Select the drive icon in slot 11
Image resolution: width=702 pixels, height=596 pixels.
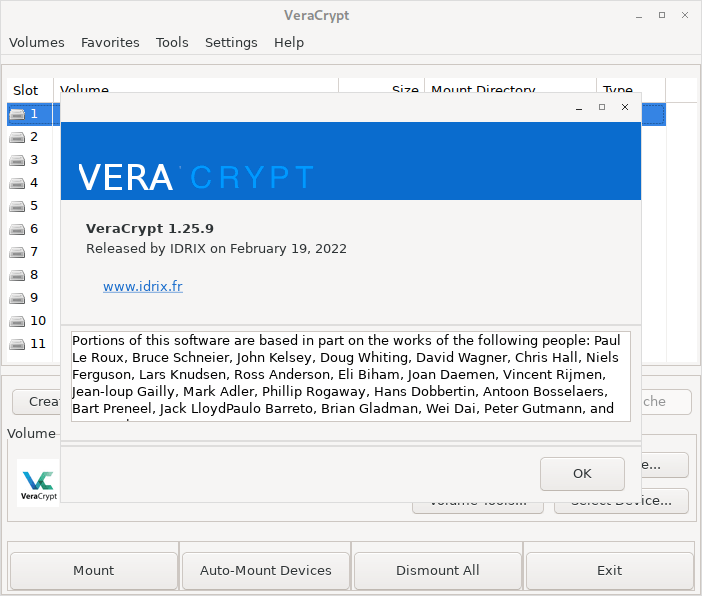click(18, 344)
